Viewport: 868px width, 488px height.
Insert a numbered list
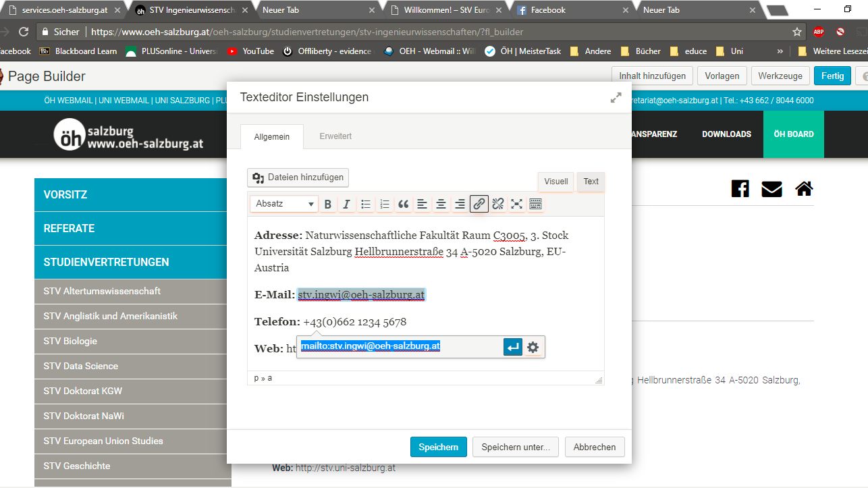coord(385,204)
